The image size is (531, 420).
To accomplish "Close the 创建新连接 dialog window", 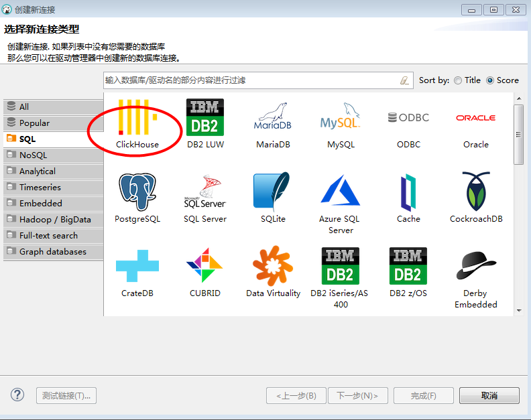I will coord(516,10).
